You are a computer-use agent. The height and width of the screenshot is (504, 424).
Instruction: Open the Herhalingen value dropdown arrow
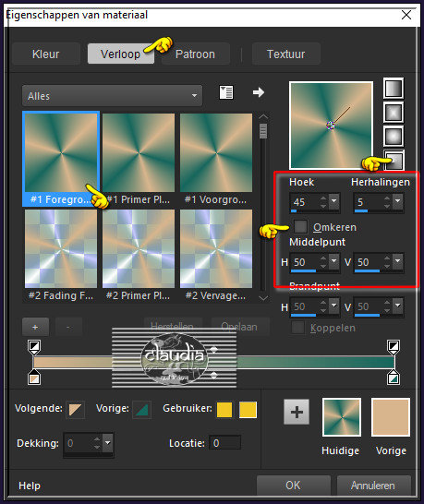click(x=398, y=201)
